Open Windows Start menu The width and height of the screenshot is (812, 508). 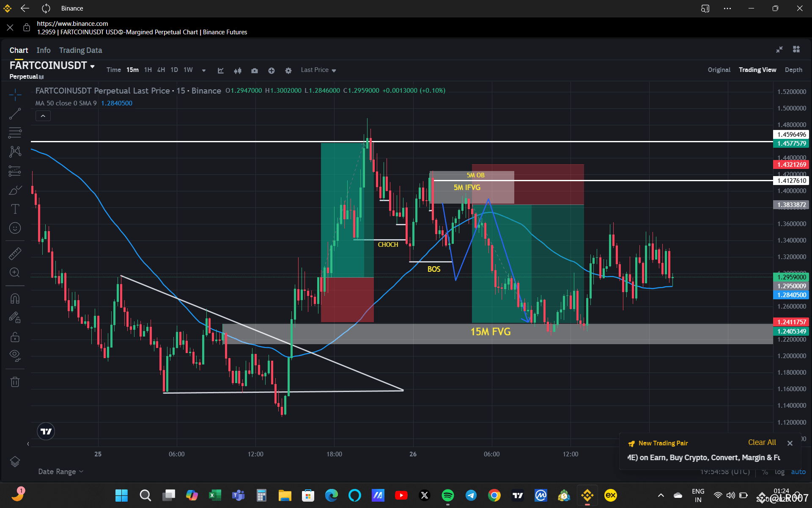pos(122,495)
